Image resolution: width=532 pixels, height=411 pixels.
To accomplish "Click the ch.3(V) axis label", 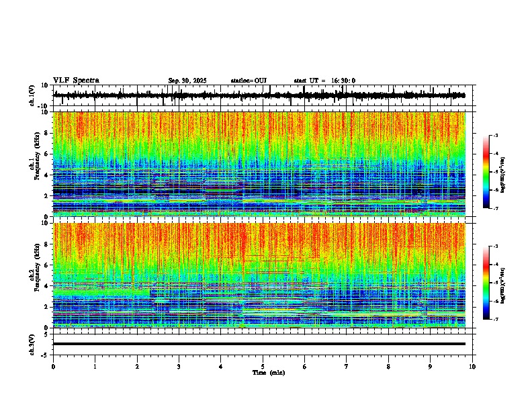I will (32, 345).
